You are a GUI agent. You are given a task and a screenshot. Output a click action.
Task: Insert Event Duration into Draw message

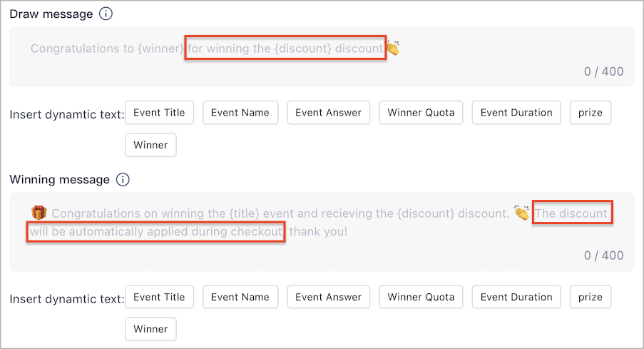[516, 113]
